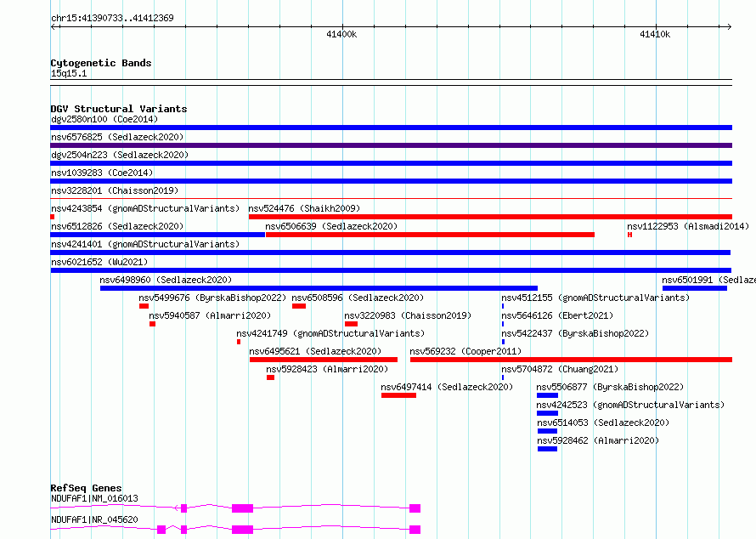Click nsv6506639 (Sedlazeck2020) label
This screenshot has height=539, width=756.
(331, 226)
